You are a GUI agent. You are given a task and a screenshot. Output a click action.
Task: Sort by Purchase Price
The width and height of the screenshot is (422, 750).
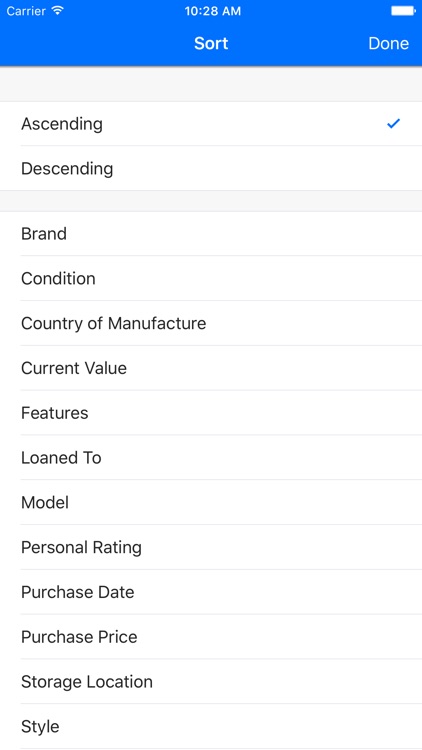pos(211,637)
